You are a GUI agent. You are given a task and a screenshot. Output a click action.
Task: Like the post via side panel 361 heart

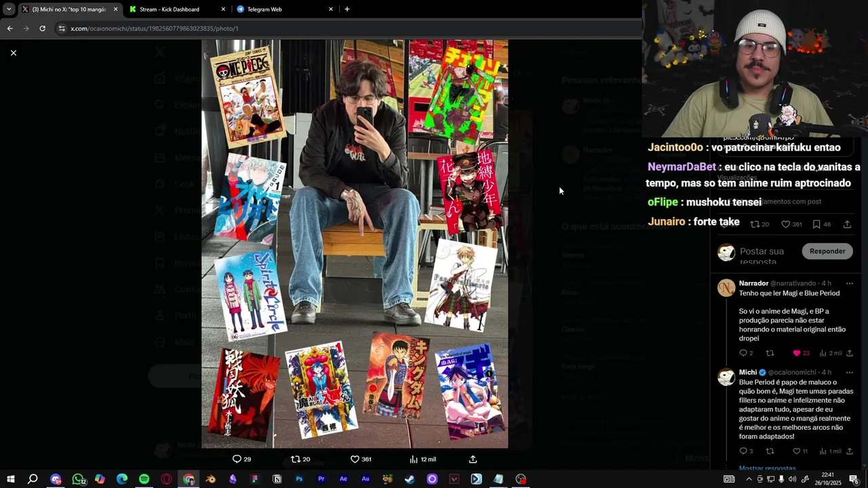[791, 224]
